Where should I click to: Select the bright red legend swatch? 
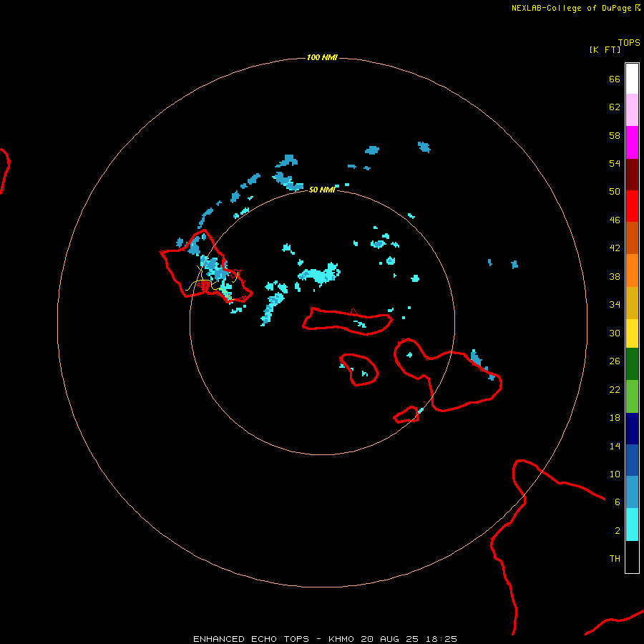click(x=632, y=206)
